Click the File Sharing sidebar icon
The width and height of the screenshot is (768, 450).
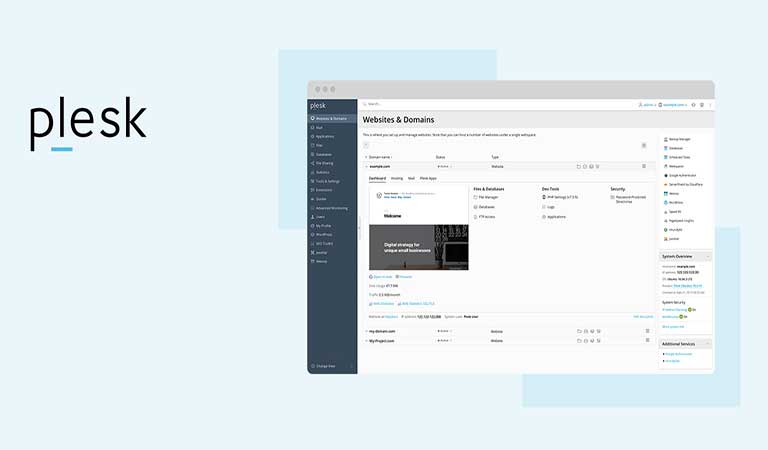pyautogui.click(x=312, y=163)
